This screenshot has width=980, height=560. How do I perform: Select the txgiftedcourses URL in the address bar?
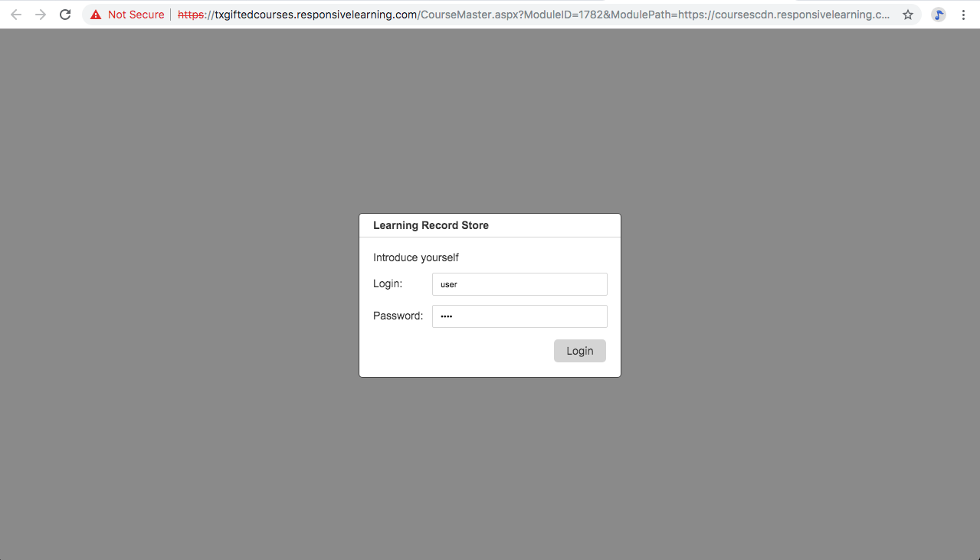(x=533, y=15)
